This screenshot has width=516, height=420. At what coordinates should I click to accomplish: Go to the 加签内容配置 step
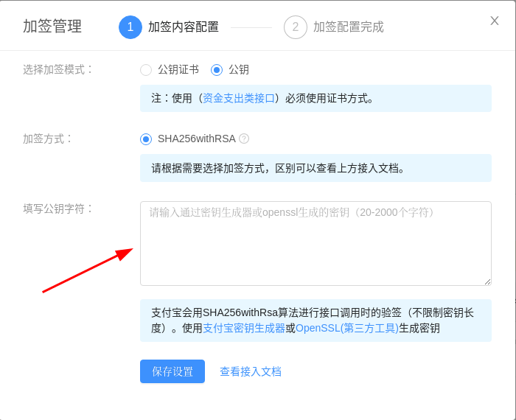point(183,27)
